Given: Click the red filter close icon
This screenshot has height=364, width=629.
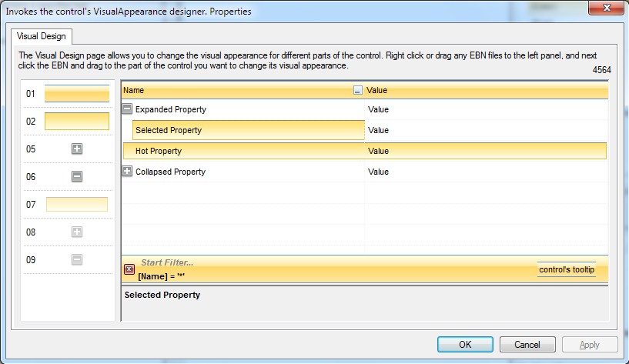Looking at the screenshot, I should coord(129,269).
